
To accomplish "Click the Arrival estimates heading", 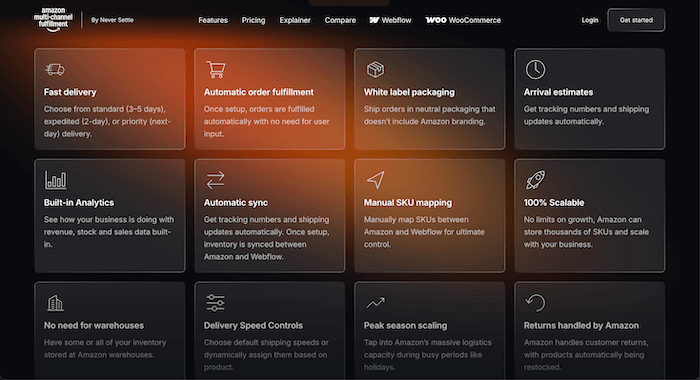I will 558,92.
